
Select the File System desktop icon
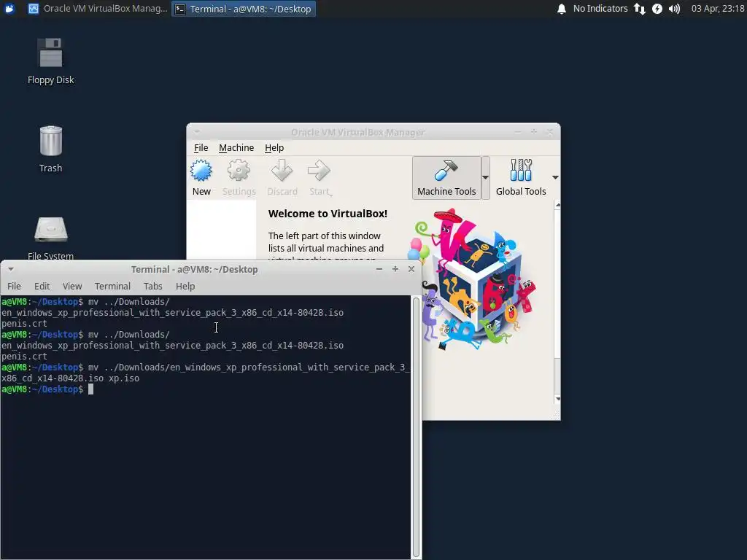tap(50, 238)
